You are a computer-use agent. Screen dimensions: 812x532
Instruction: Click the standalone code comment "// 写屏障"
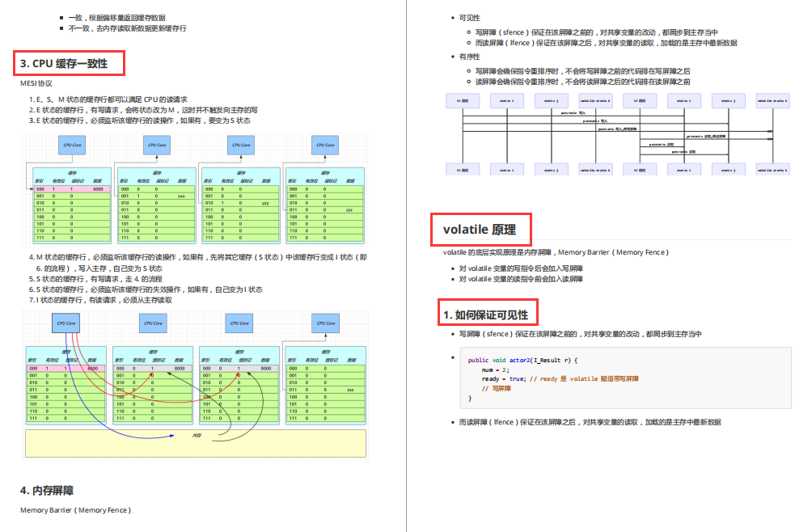point(496,389)
